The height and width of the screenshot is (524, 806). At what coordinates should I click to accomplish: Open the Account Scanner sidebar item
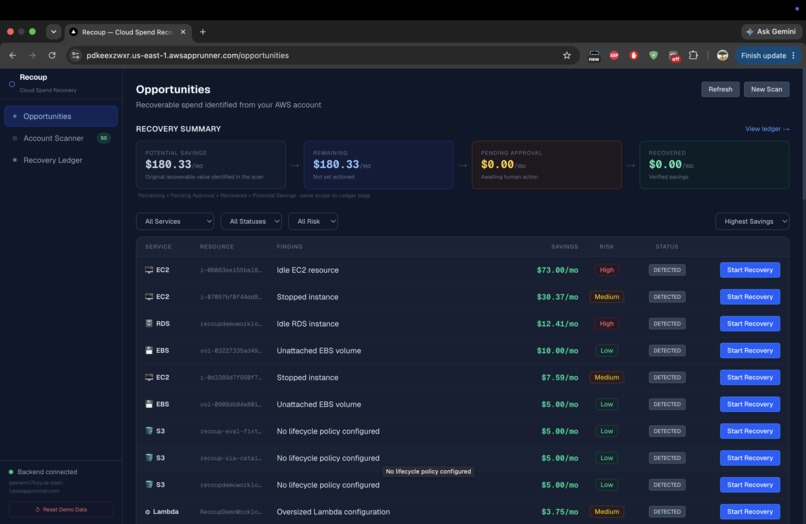[61, 138]
